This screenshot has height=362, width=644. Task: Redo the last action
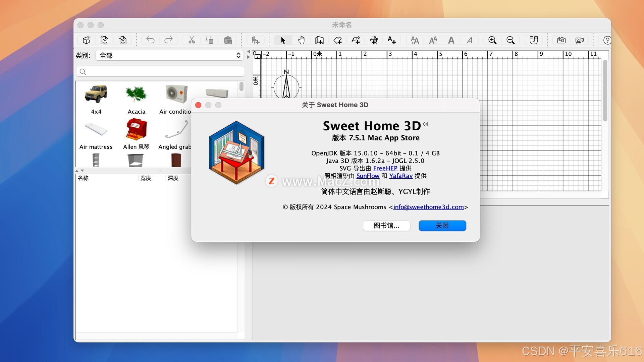[x=168, y=40]
